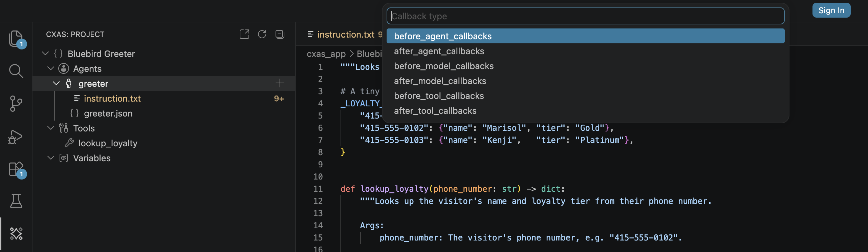
Task: Collapse the greeter agent node
Action: click(56, 83)
